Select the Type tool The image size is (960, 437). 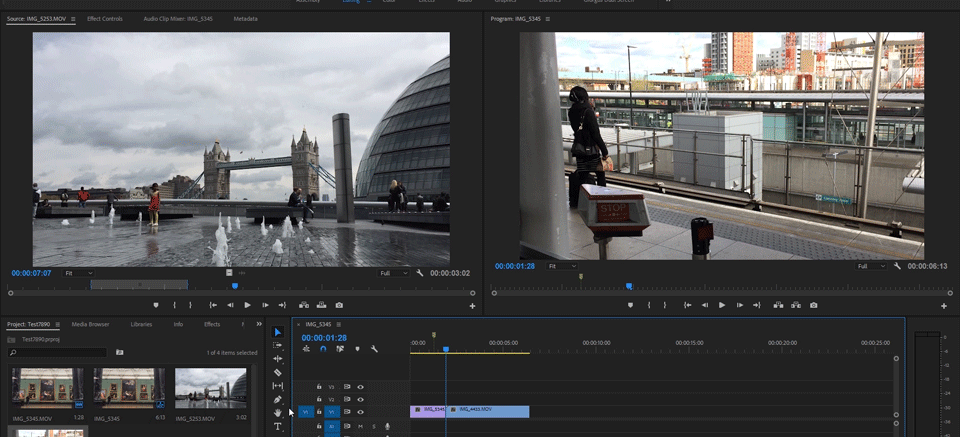coord(277,426)
